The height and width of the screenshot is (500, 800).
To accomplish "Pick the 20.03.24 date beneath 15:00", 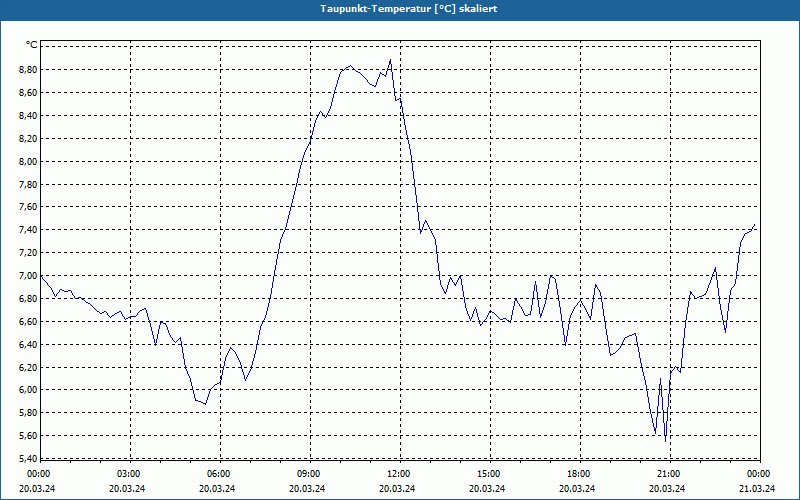I will tap(487, 488).
